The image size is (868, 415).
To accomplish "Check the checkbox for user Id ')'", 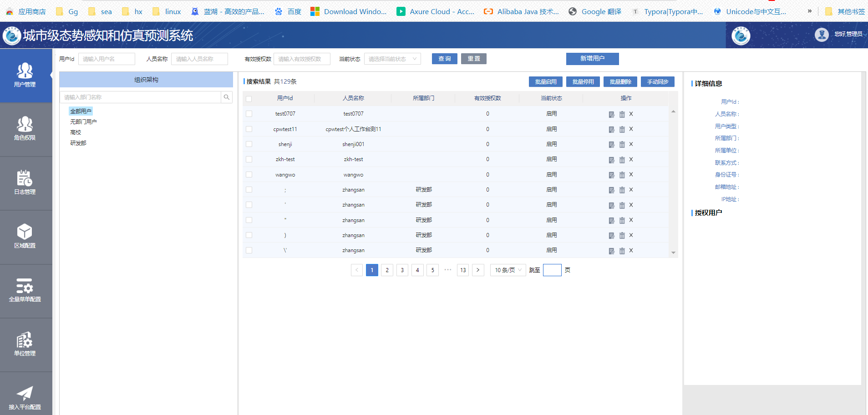I will tap(249, 235).
